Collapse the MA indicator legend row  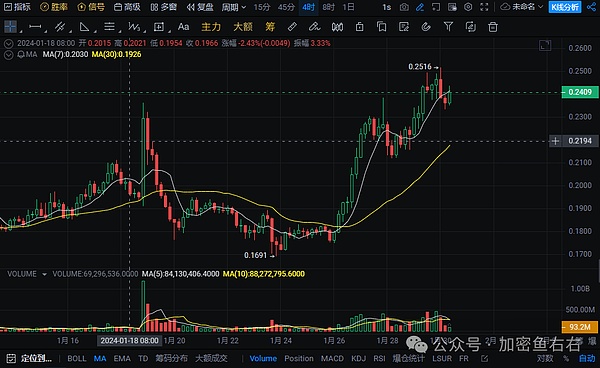click(8, 55)
